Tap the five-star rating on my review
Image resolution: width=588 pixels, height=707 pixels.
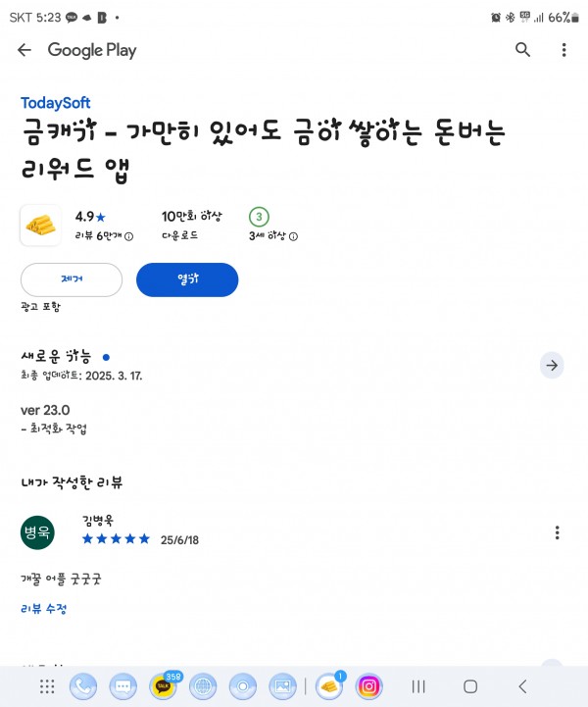tap(116, 538)
